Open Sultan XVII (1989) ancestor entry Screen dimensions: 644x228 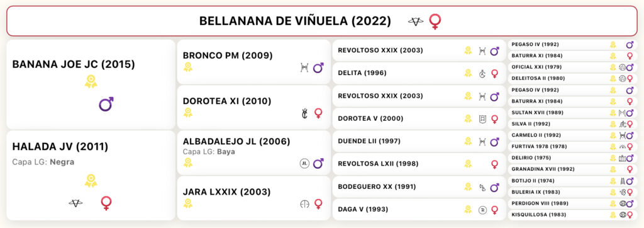[572, 112]
